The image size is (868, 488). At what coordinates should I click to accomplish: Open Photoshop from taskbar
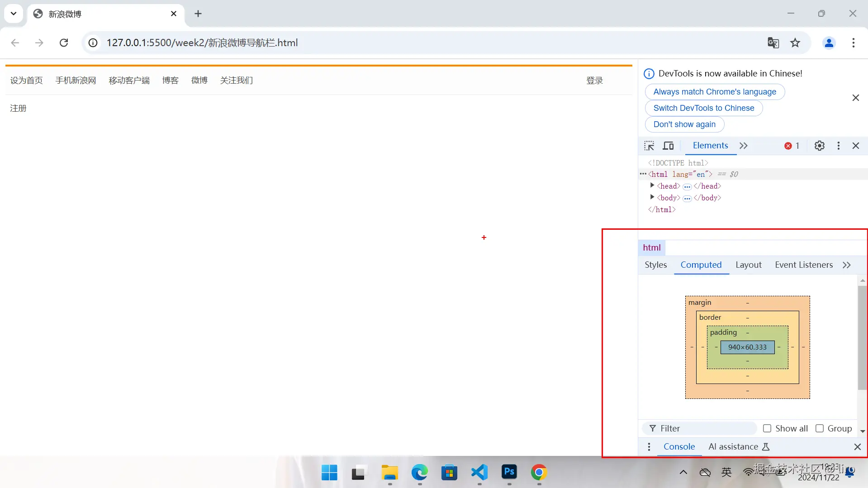509,472
